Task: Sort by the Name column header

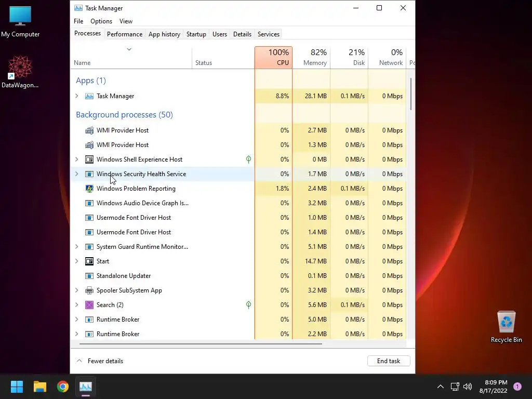Action: point(131,57)
